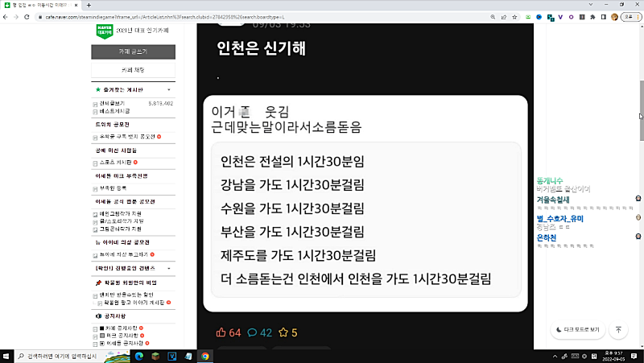Click the quoted line 인천은 전설의 1시간30분임

click(x=292, y=162)
